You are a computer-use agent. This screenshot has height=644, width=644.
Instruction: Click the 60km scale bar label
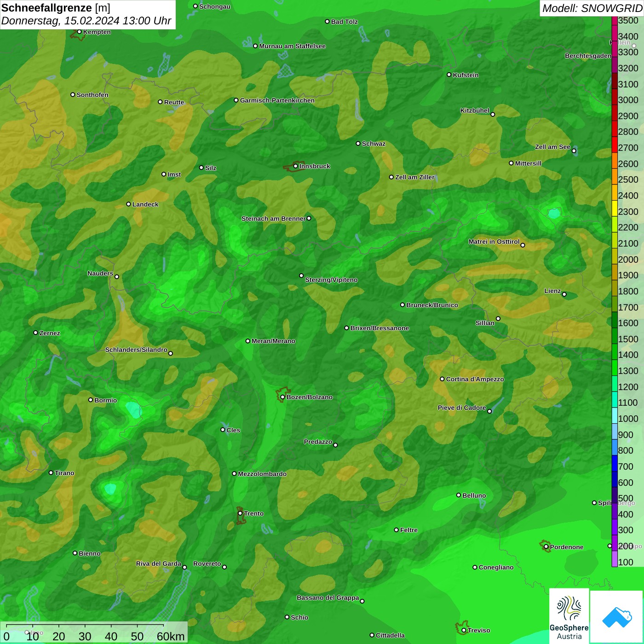(171, 636)
